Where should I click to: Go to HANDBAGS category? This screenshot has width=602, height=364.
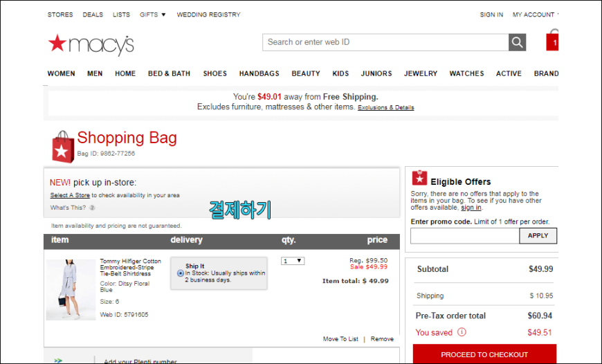click(259, 73)
